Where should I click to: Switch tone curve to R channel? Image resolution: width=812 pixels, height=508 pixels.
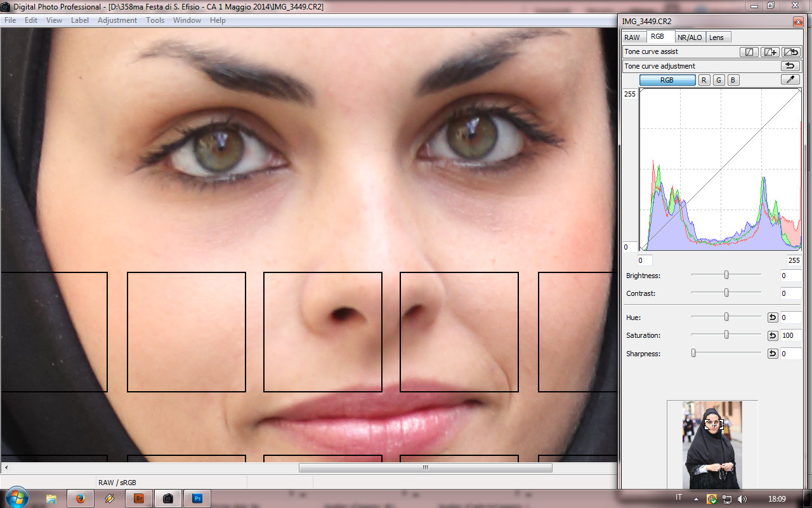(x=704, y=80)
